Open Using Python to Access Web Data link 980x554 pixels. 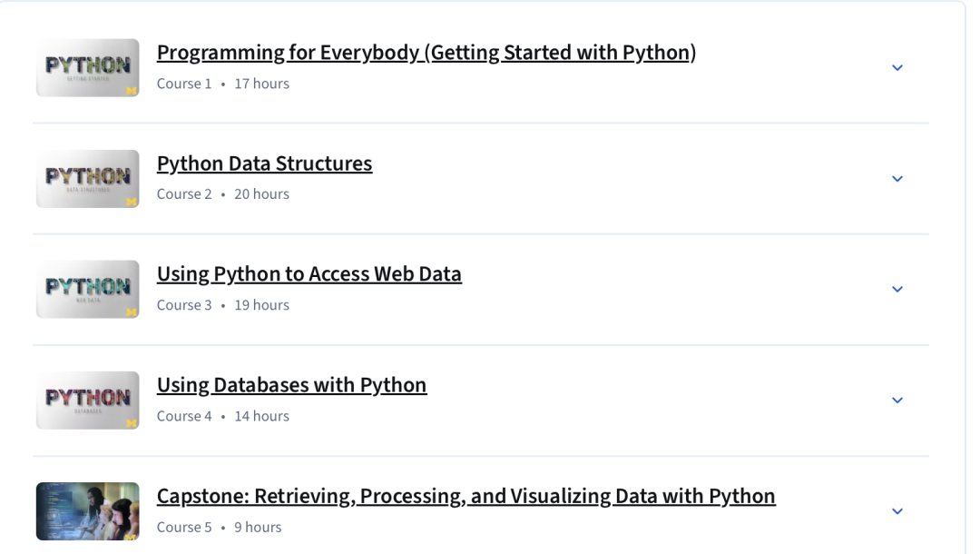point(309,274)
